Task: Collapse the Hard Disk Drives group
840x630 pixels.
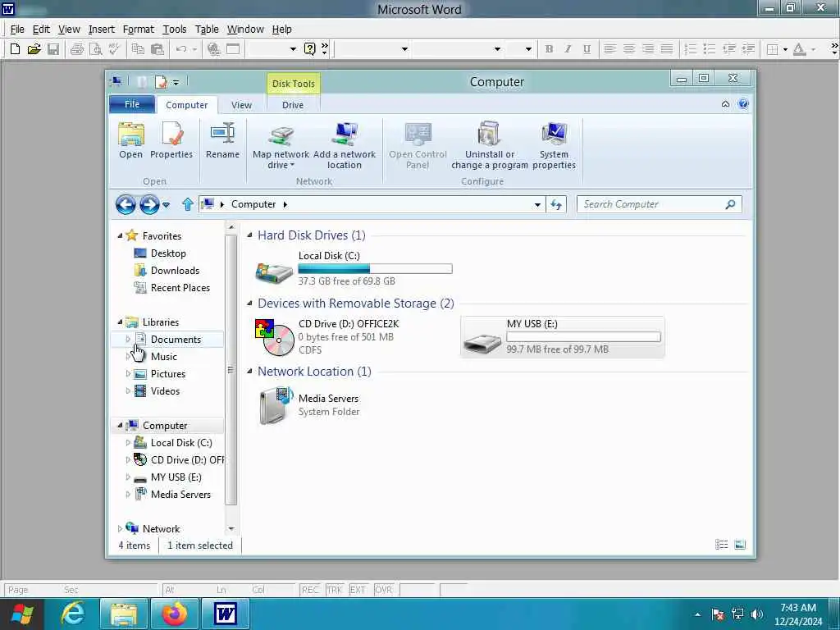Action: [249, 235]
